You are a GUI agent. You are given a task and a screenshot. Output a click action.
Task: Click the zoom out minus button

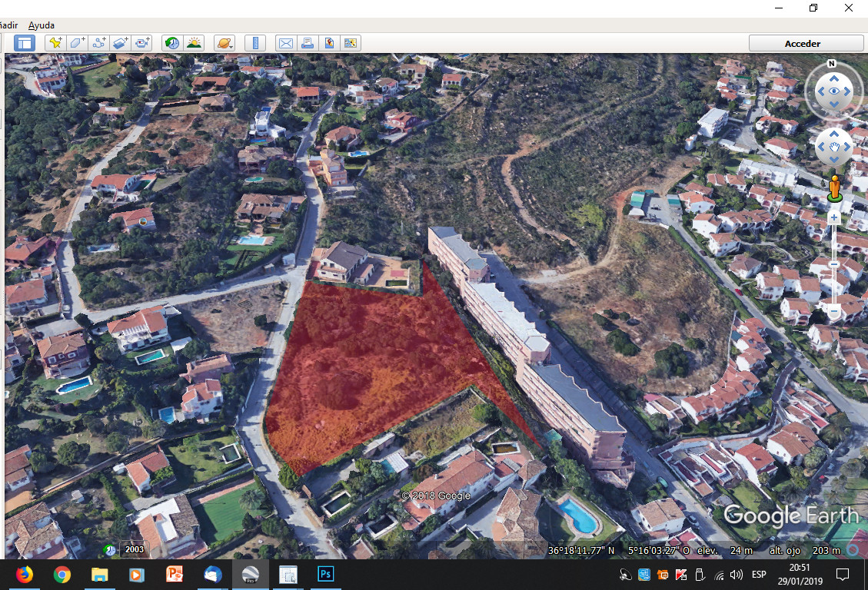833,312
